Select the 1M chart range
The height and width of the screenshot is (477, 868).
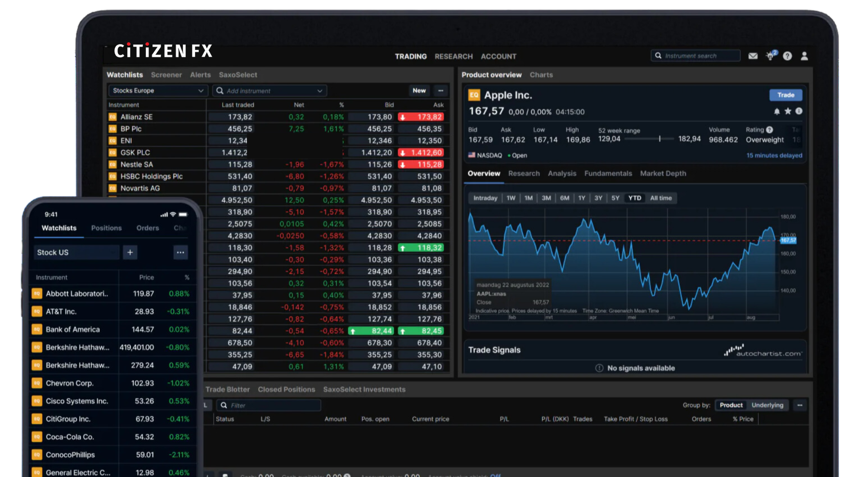[x=528, y=198]
